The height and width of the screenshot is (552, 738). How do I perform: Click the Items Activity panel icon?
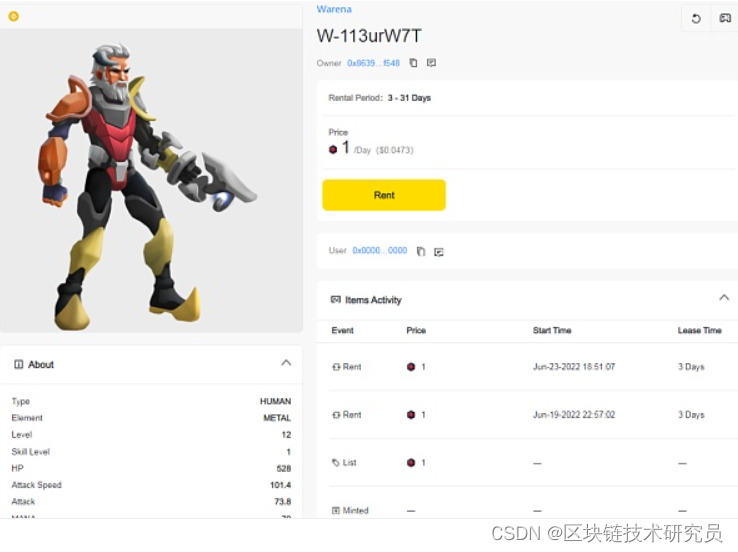pyautogui.click(x=336, y=299)
